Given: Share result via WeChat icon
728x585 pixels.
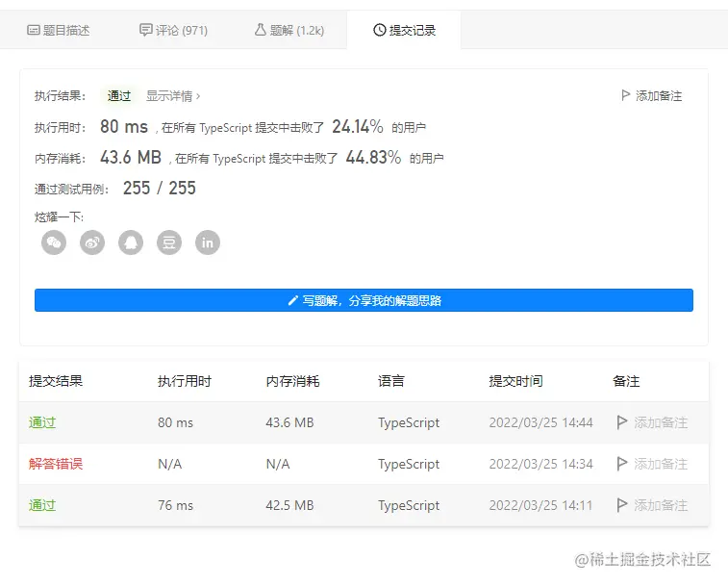Looking at the screenshot, I should [x=54, y=242].
